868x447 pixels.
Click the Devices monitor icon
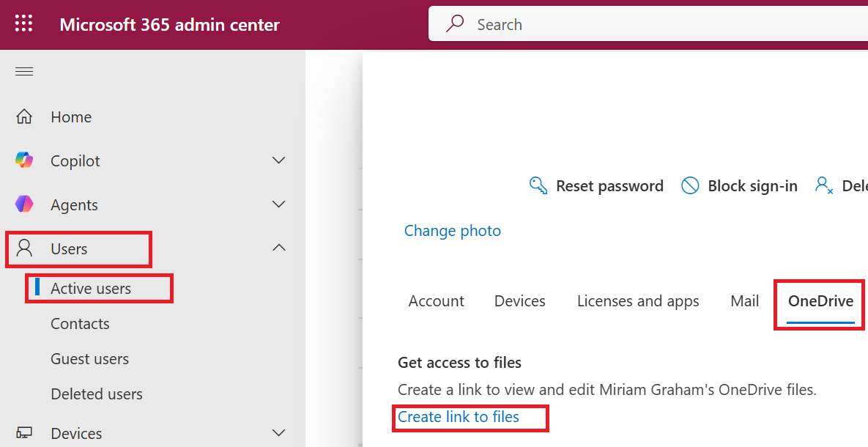point(24,433)
